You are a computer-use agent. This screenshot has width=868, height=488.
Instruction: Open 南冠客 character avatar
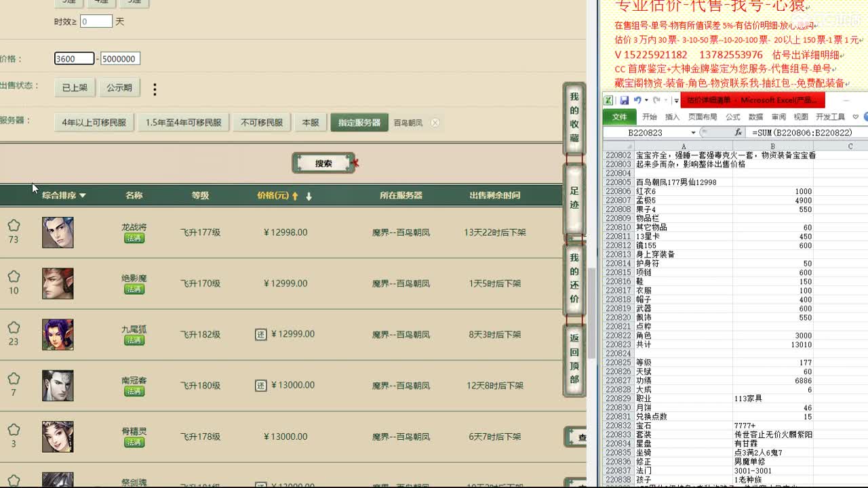[x=58, y=385]
